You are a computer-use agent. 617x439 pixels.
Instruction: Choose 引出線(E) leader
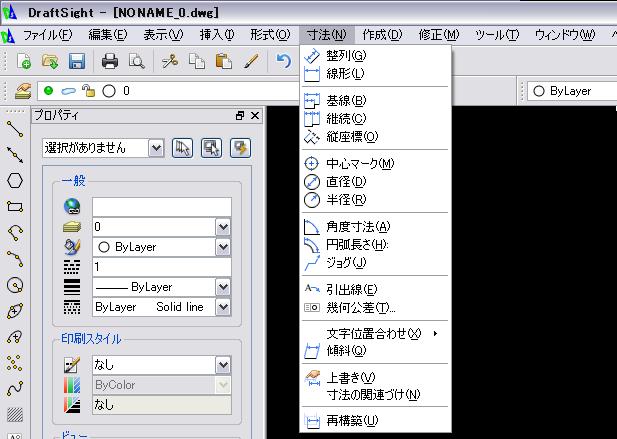pyautogui.click(x=375, y=290)
